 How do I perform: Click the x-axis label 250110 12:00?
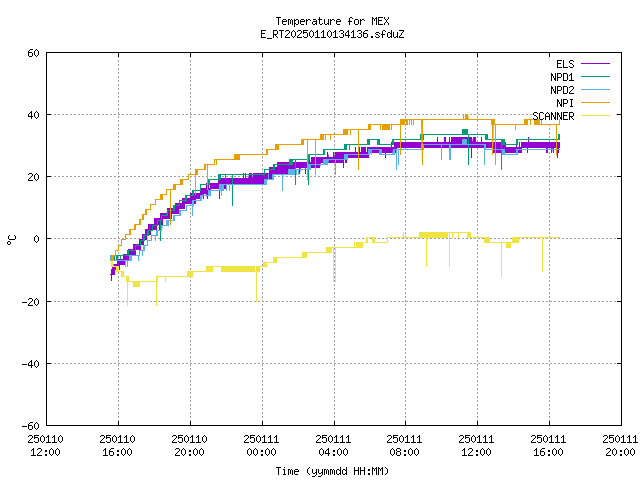click(45, 446)
